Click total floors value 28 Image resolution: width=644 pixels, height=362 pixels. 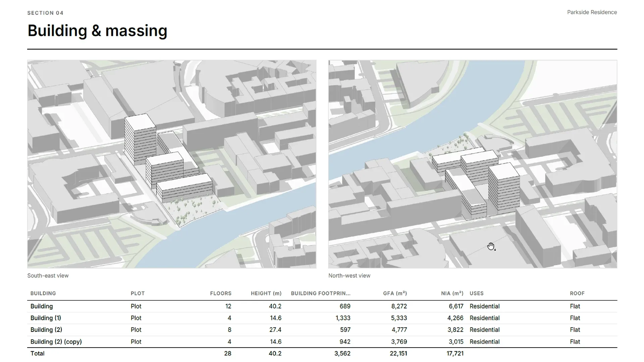tap(228, 354)
